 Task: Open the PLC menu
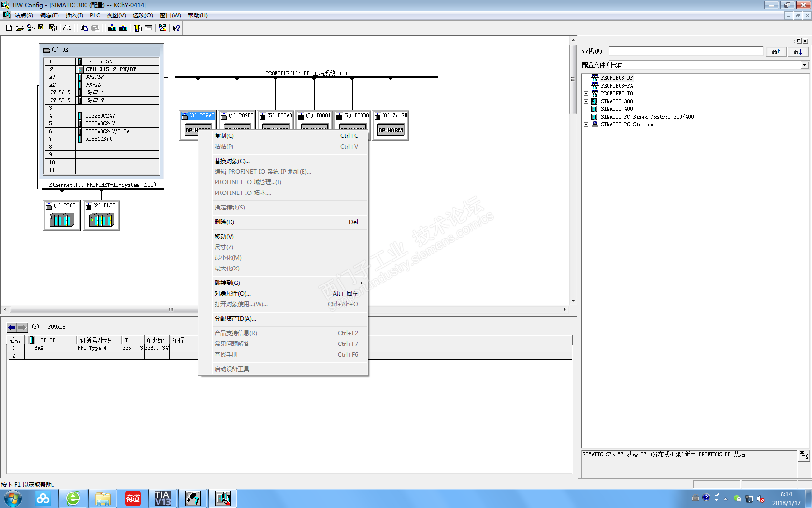click(x=95, y=15)
